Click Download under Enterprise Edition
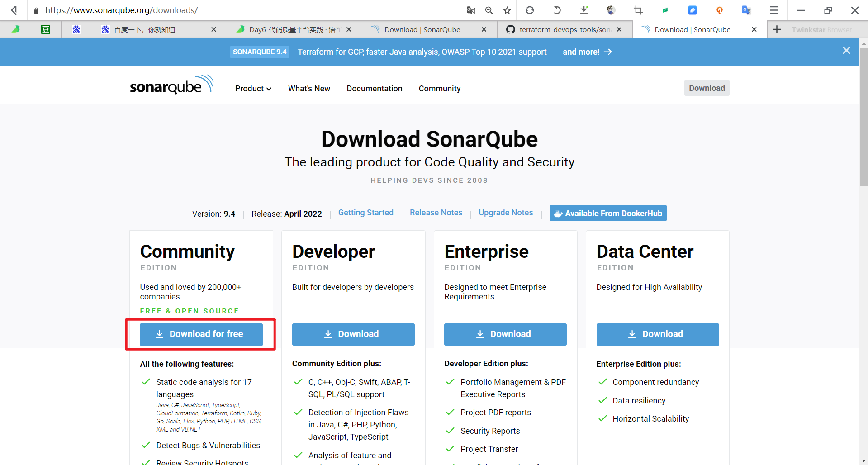The width and height of the screenshot is (868, 465). (505, 334)
